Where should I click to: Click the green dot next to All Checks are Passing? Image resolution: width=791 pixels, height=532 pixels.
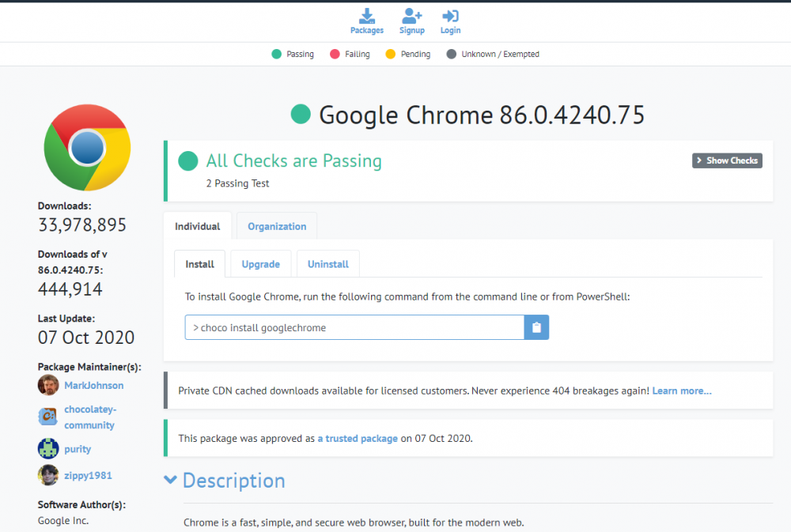pos(188,160)
